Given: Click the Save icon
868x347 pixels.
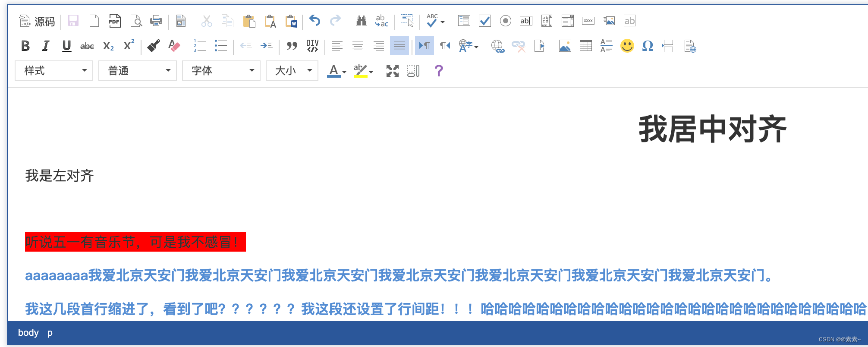Looking at the screenshot, I should coord(73,21).
